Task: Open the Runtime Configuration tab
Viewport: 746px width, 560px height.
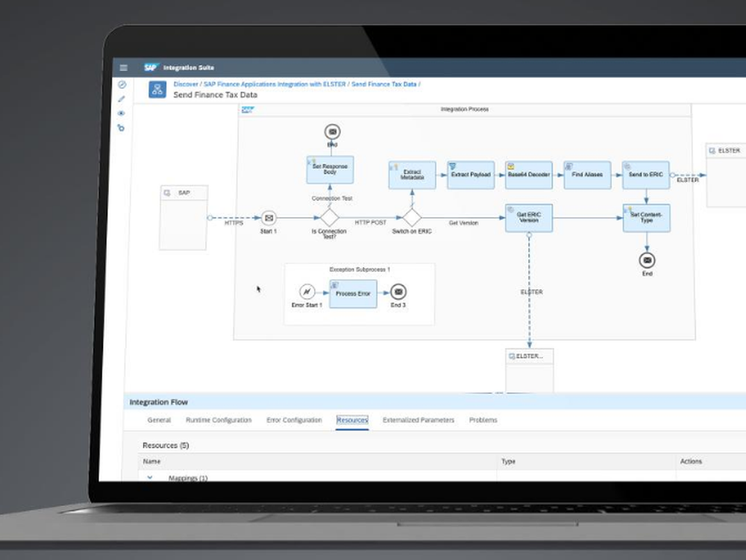Action: point(219,421)
